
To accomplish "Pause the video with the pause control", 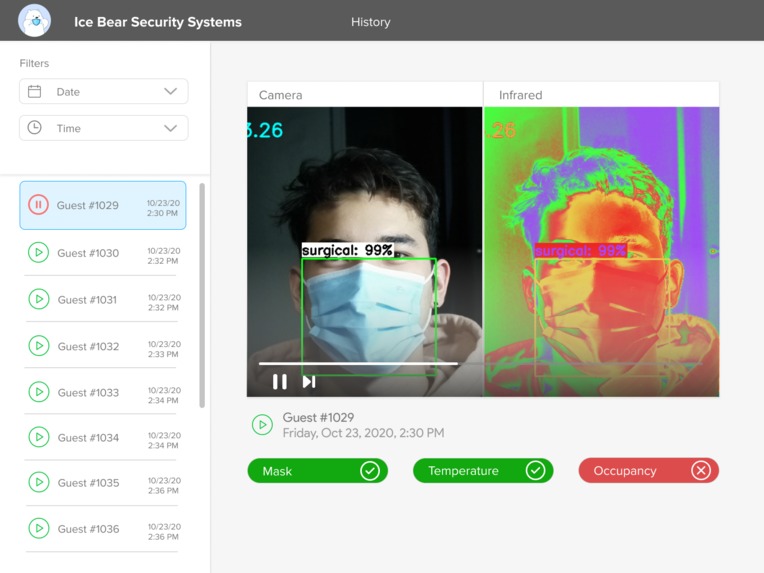I will [x=280, y=382].
